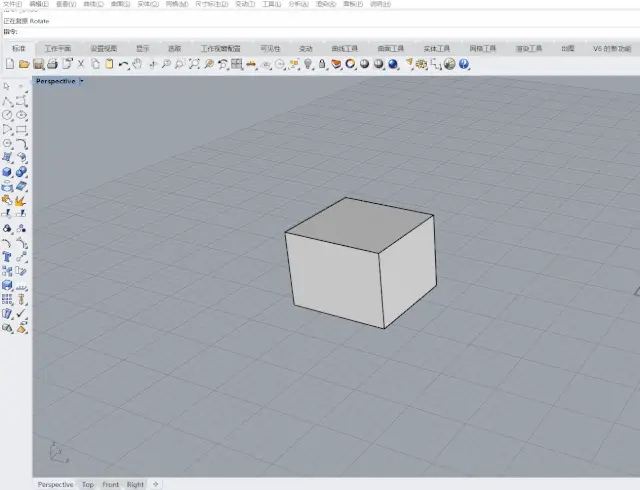Image resolution: width=640 pixels, height=490 pixels.
Task: Switch to the Top viewport tab
Action: tap(88, 484)
